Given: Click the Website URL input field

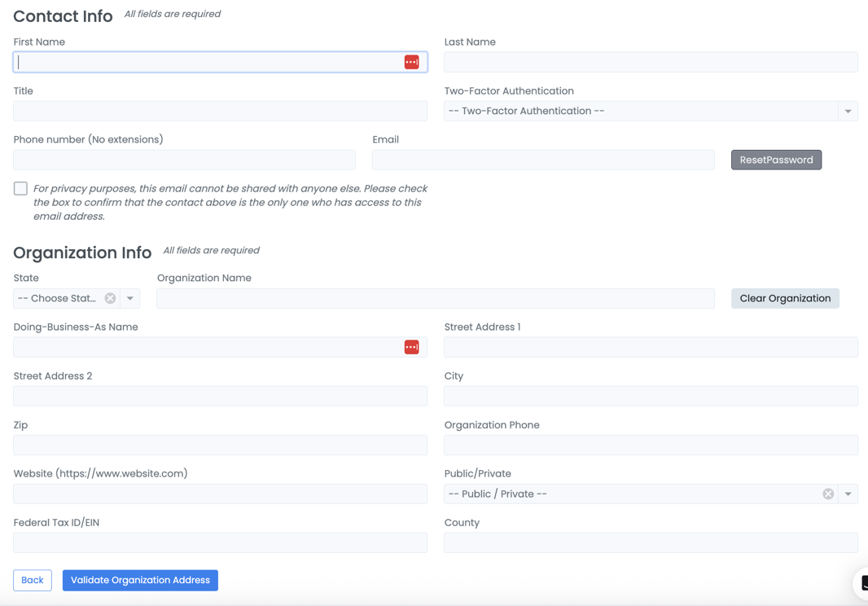Looking at the screenshot, I should tap(220, 494).
